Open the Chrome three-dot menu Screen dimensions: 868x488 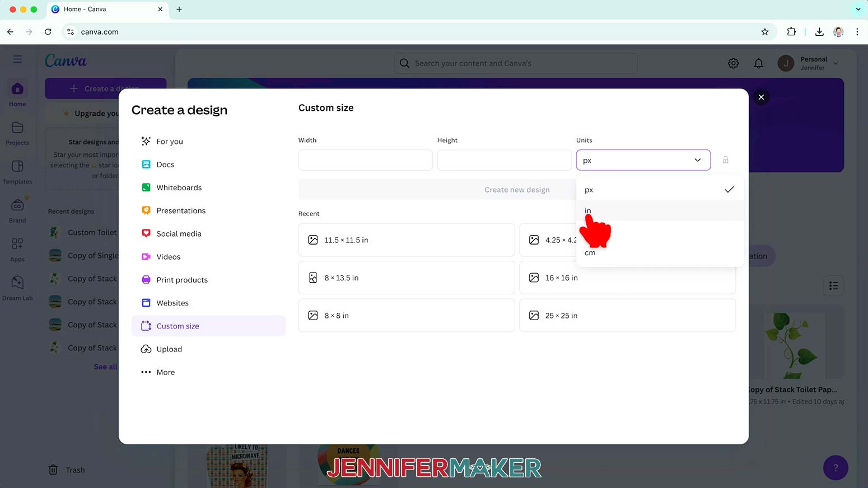(x=857, y=32)
